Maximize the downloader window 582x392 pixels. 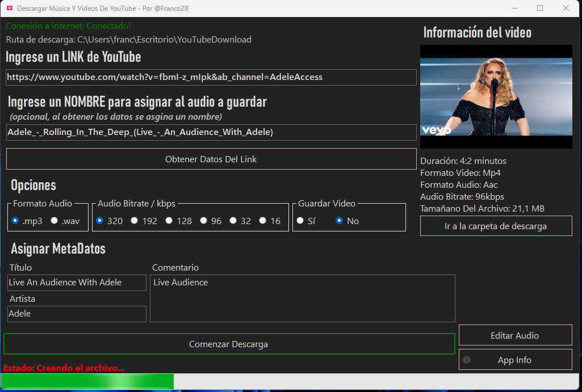pos(540,8)
